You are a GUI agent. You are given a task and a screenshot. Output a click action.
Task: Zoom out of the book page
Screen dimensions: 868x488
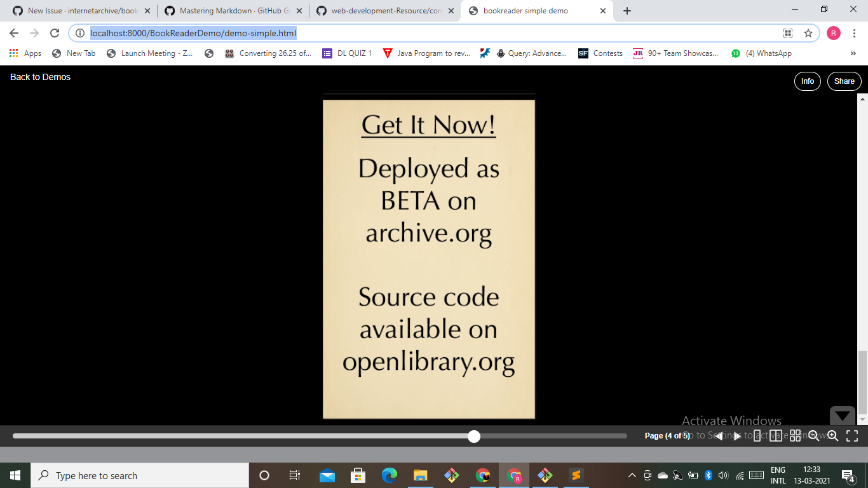tap(814, 436)
